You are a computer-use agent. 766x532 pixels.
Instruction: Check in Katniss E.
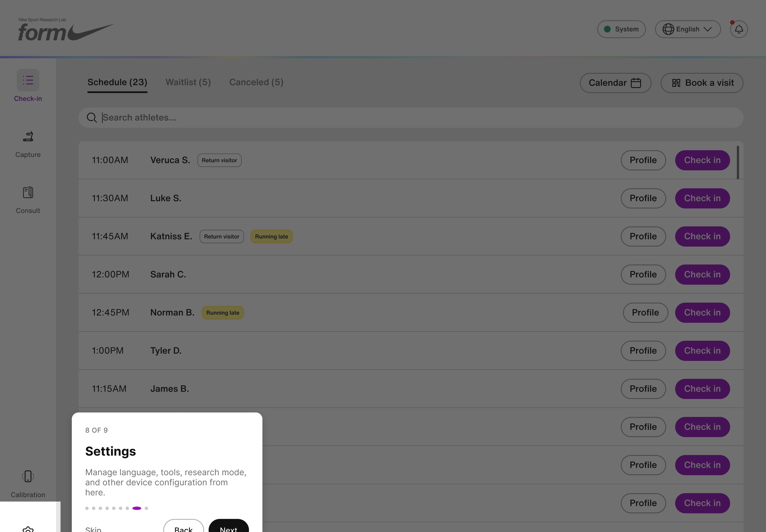pos(702,236)
